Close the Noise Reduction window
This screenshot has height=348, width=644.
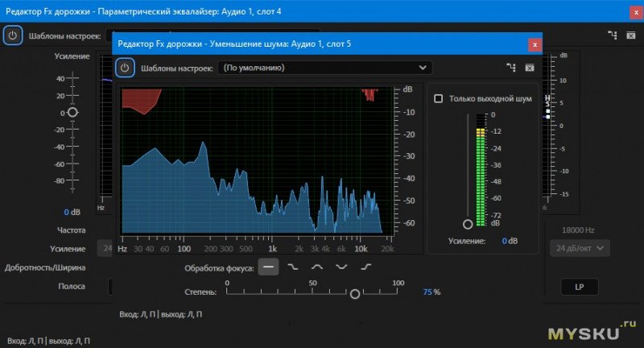(x=534, y=44)
